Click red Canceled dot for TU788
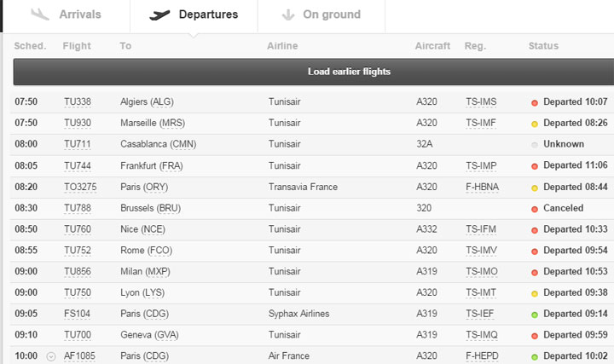 tap(535, 209)
